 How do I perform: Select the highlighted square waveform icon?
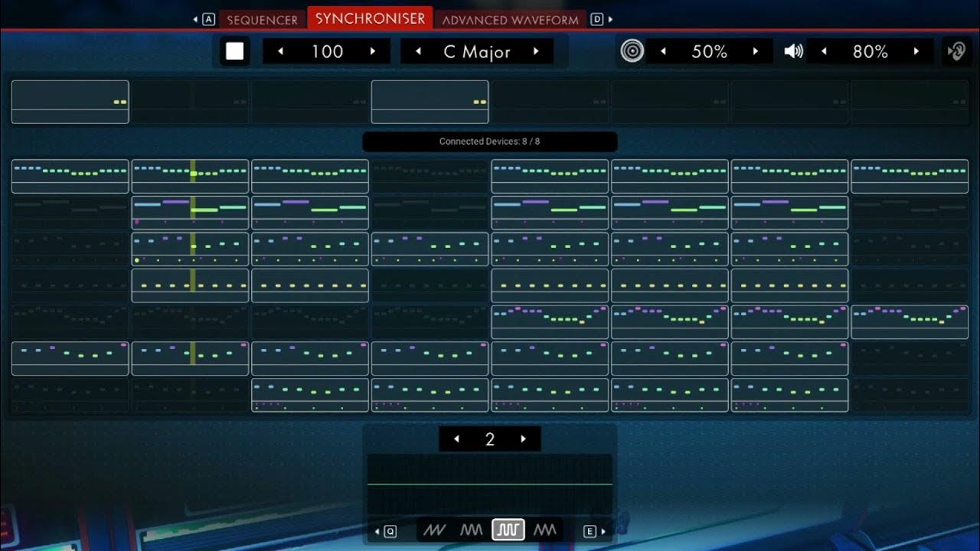508,530
